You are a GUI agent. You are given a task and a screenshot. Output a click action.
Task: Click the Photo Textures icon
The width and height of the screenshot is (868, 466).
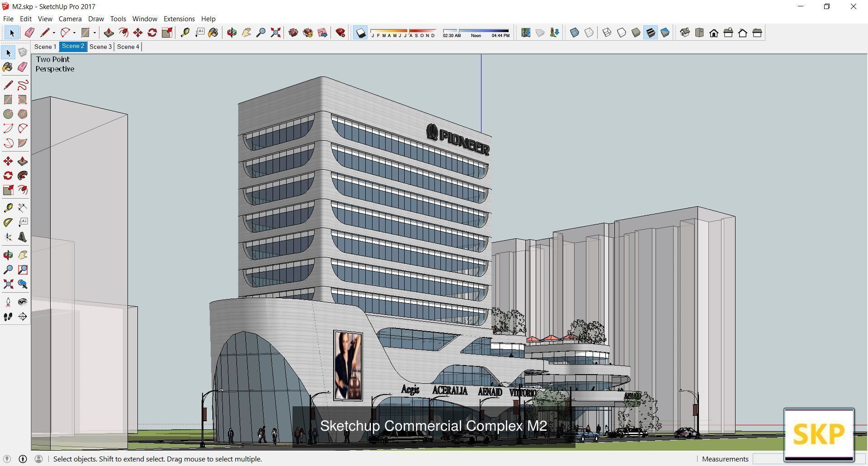[555, 33]
